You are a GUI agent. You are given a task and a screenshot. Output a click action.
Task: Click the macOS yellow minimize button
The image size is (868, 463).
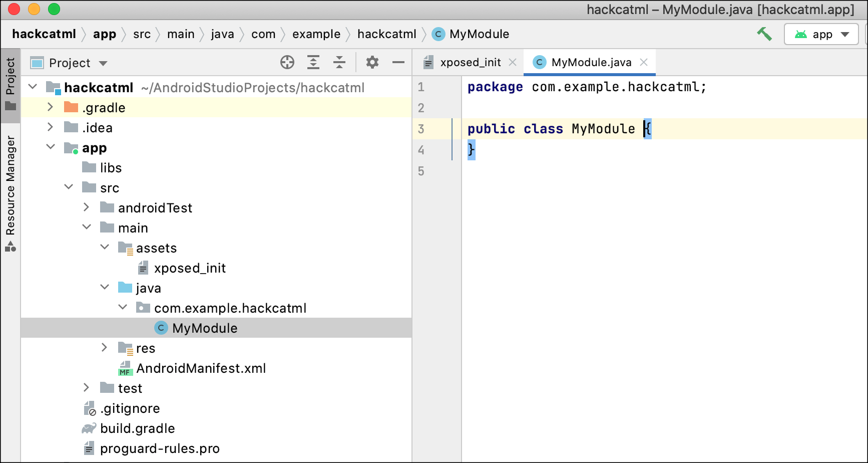[x=34, y=9]
